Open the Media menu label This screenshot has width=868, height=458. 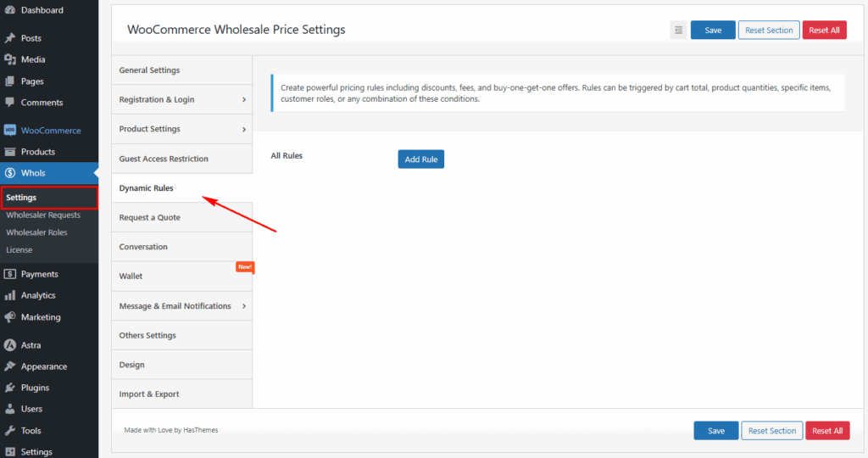(x=33, y=59)
